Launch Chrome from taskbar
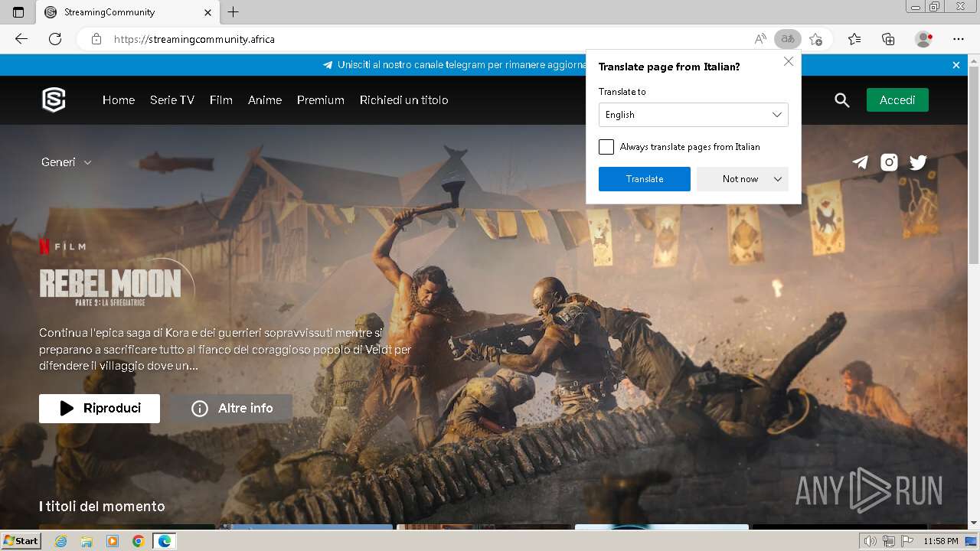Viewport: 980px width, 551px height. click(138, 541)
